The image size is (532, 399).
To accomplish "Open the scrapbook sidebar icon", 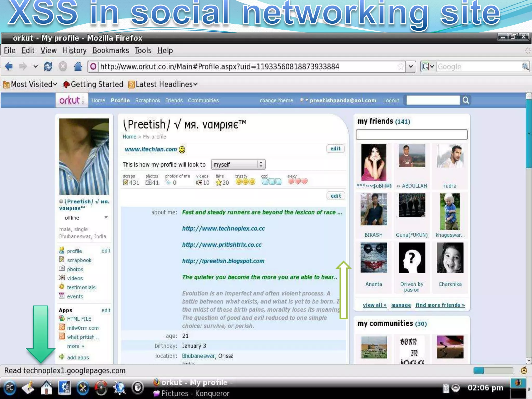I will (62, 260).
